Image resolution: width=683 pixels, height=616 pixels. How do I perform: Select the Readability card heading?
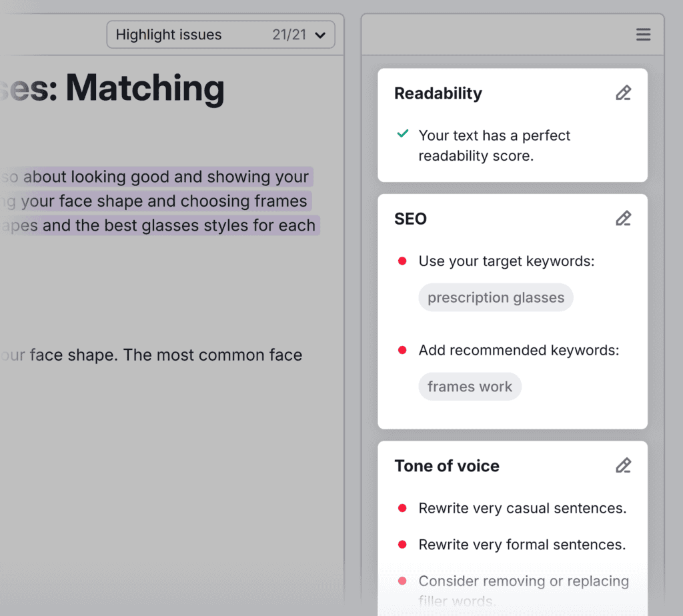point(438,93)
